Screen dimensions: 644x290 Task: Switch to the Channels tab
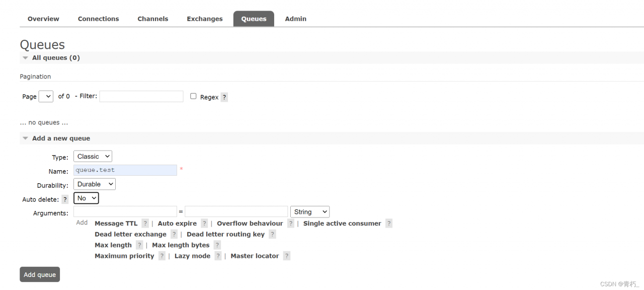click(x=153, y=19)
